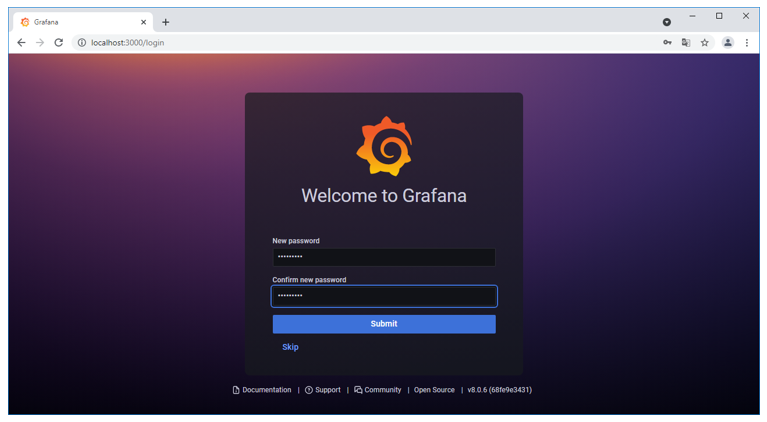Click the translate page icon
Screen dimensions: 767x422
(x=686, y=43)
